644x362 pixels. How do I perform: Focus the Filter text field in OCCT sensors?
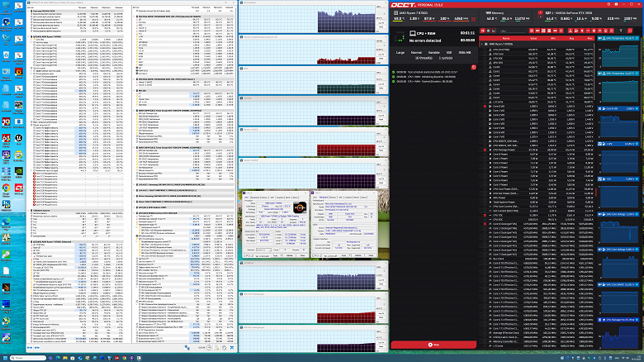(x=512, y=31)
